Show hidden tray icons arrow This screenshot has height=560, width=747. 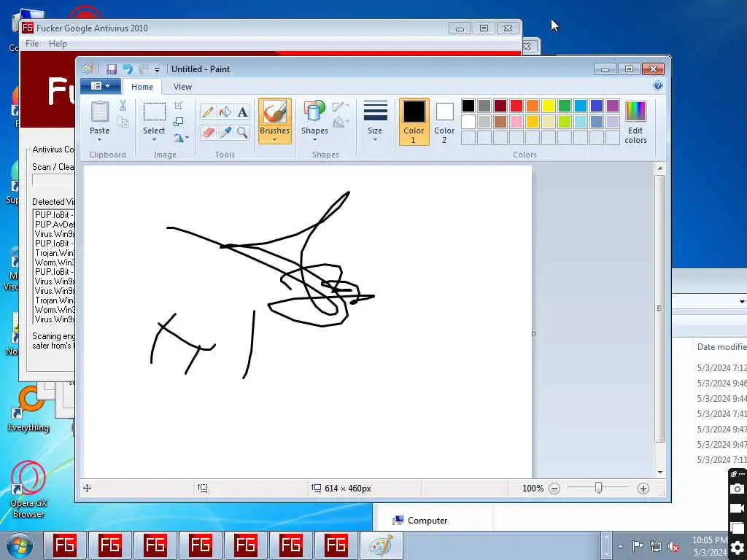[x=620, y=546]
